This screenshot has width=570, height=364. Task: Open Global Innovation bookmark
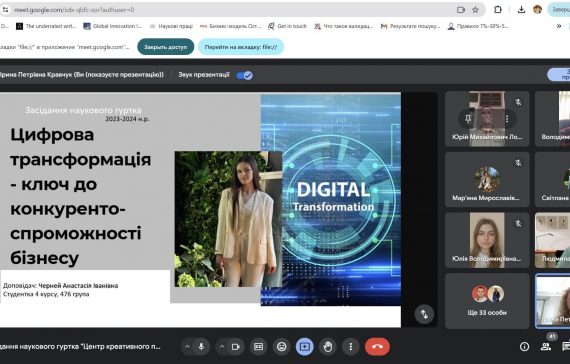113,26
